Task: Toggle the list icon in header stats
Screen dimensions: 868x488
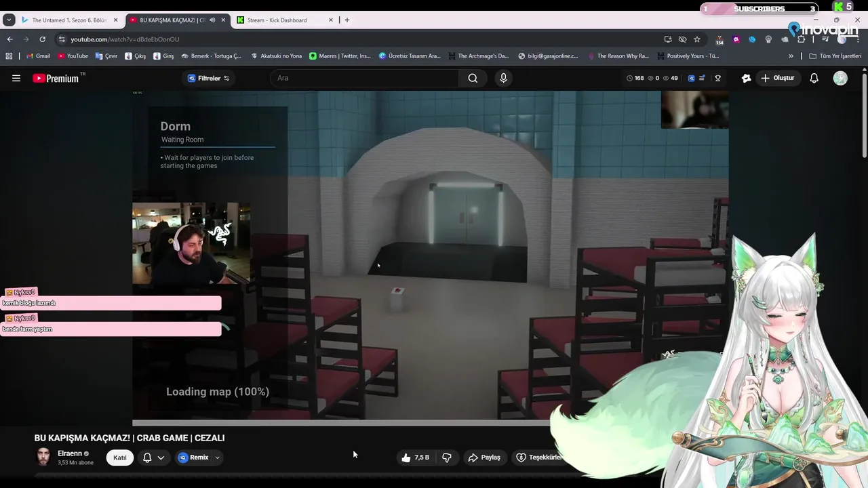Action: click(702, 79)
